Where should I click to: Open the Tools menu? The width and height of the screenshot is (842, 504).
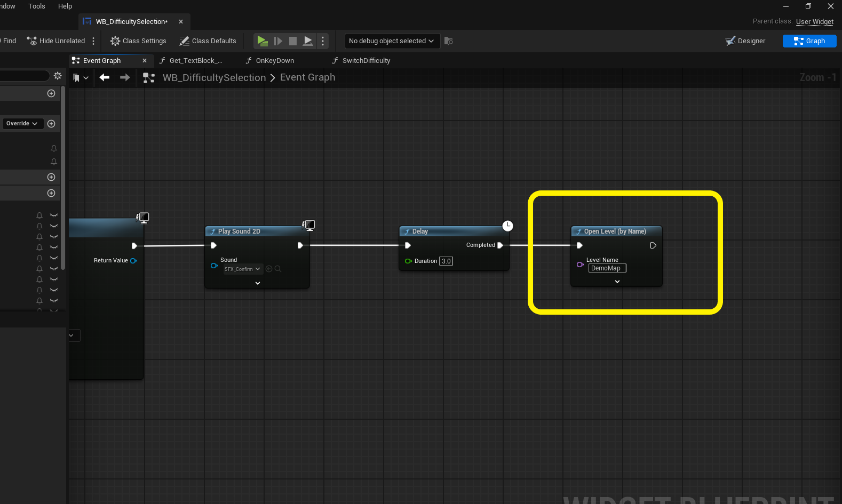coord(36,6)
